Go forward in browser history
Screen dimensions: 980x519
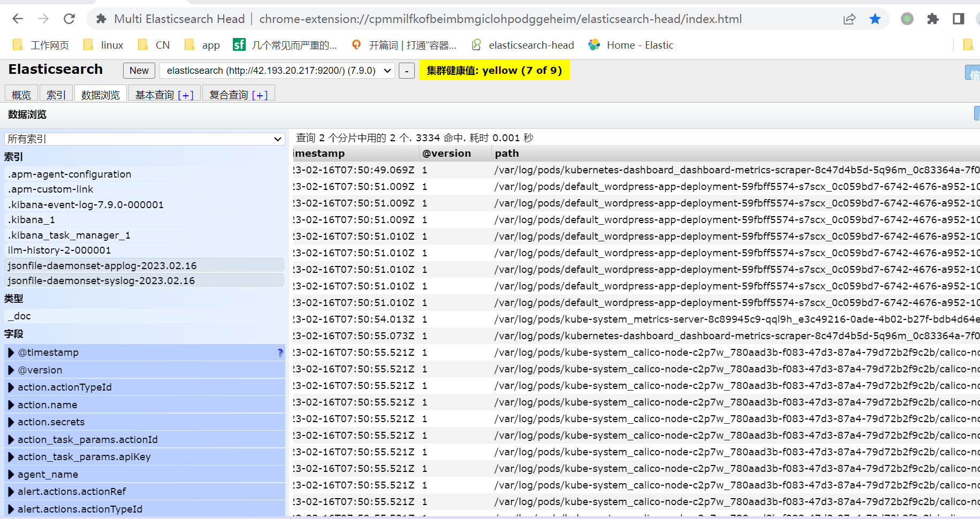pyautogui.click(x=43, y=19)
